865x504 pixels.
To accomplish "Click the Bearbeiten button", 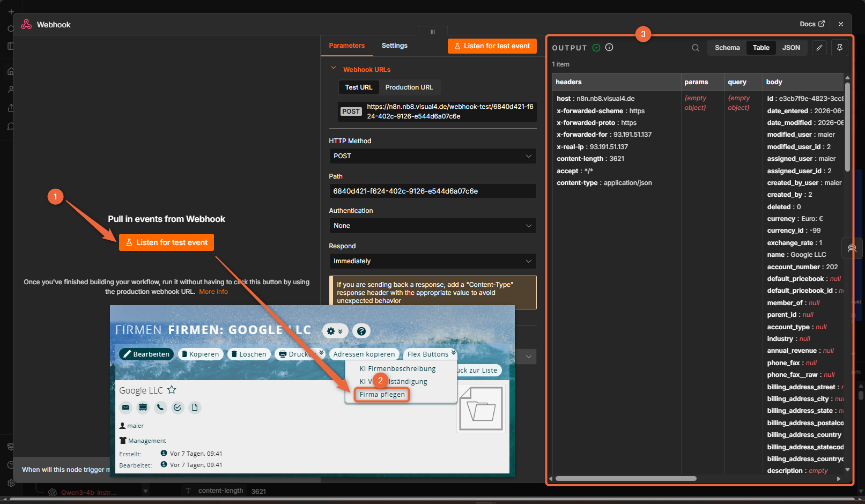I will tap(146, 354).
